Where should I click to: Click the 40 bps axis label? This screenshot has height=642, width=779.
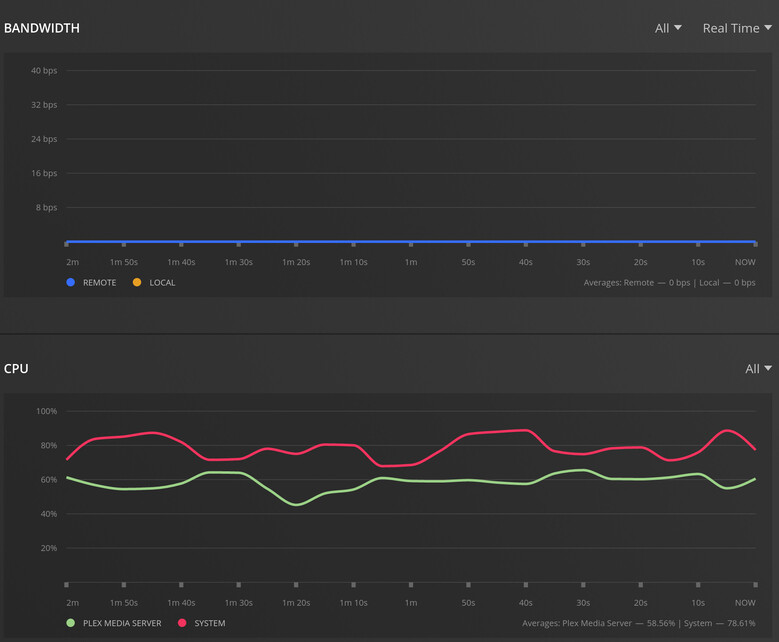point(44,71)
